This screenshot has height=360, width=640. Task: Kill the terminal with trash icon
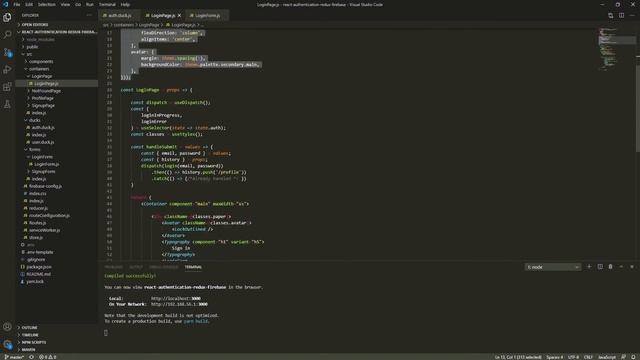tap(611, 267)
